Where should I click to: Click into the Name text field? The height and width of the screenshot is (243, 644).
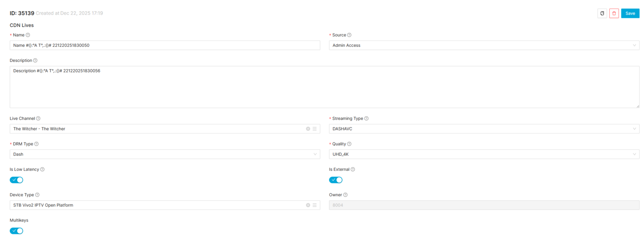tap(164, 46)
